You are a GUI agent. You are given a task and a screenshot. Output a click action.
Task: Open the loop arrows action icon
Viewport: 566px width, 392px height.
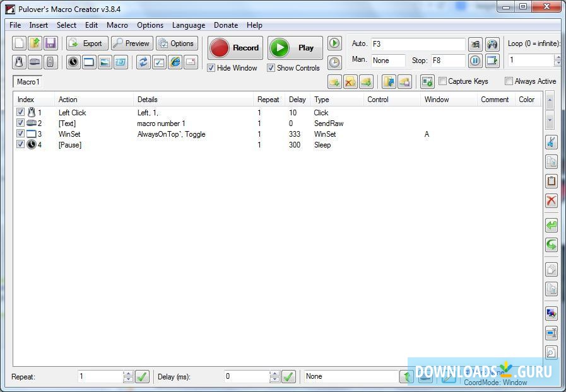144,62
